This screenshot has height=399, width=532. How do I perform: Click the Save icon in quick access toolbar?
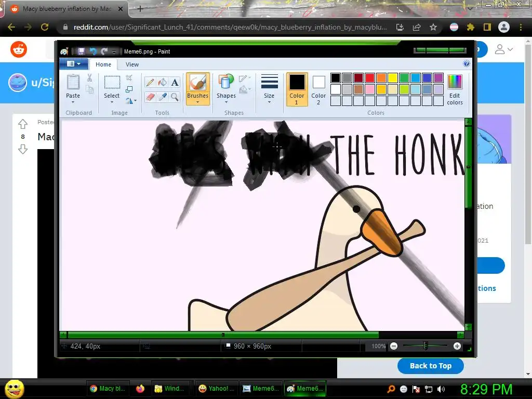pyautogui.click(x=81, y=51)
